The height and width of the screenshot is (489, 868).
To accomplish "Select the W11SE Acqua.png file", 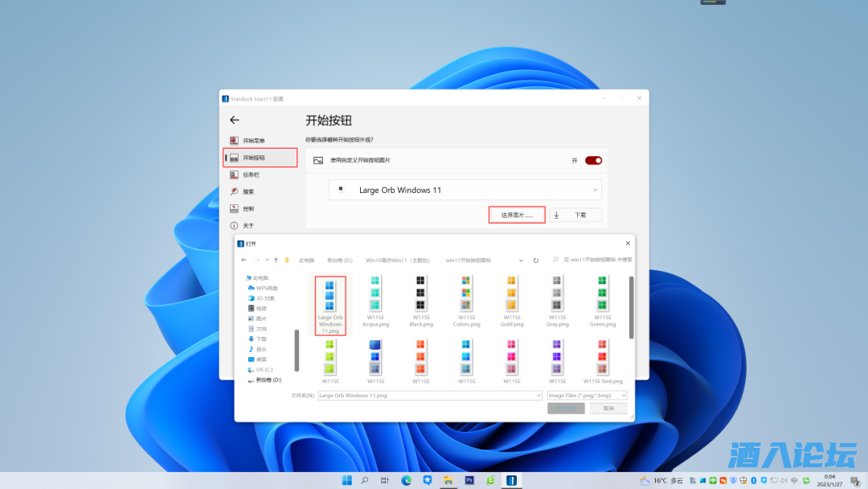I will point(375,302).
